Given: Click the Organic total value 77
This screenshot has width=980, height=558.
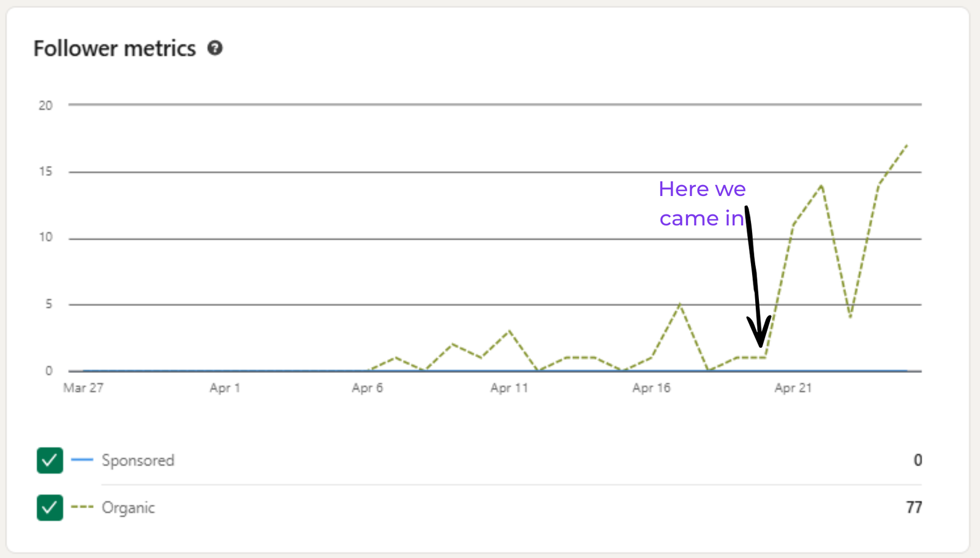Looking at the screenshot, I should [914, 507].
